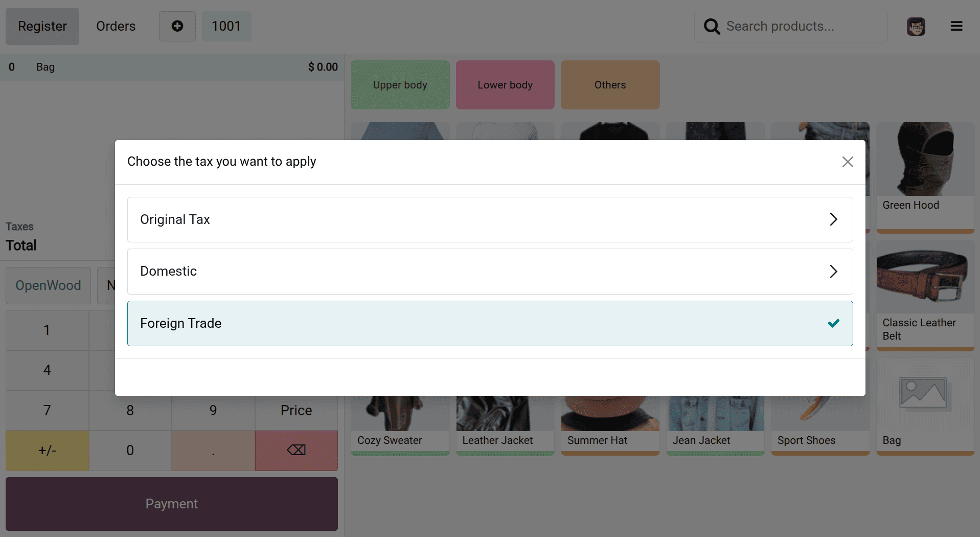
Task: Click the search magnifier icon
Action: click(712, 26)
